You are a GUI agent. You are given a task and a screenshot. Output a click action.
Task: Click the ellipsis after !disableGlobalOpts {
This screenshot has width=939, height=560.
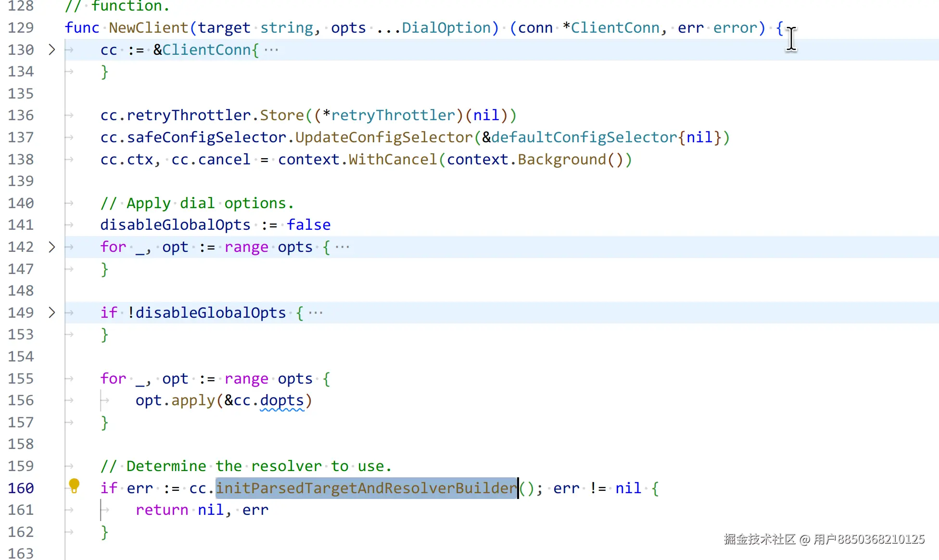tap(316, 313)
